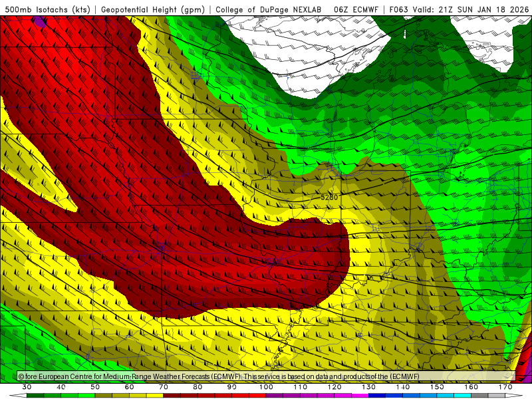The image size is (532, 399).
Task: Click the '60' value on the color scale
Action: tap(129, 387)
